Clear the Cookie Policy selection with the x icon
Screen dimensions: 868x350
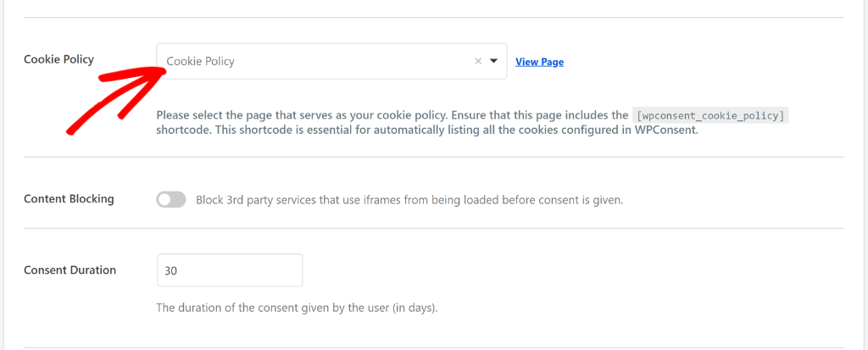tap(478, 62)
